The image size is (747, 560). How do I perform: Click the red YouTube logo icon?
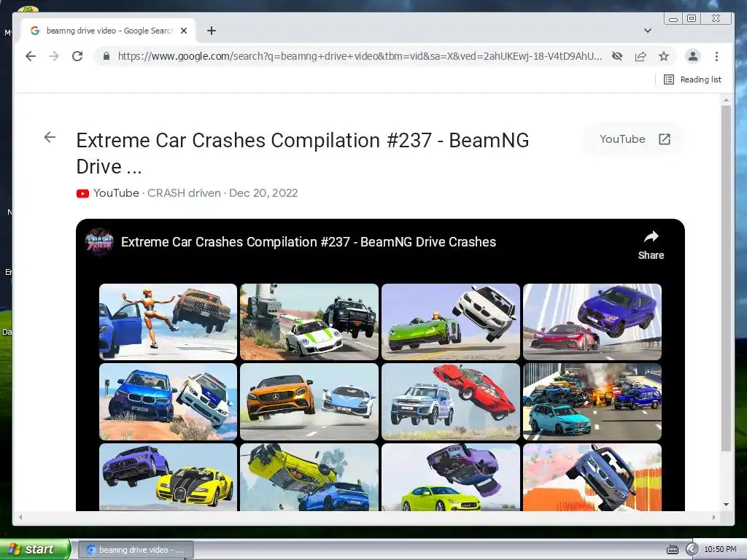coord(82,193)
